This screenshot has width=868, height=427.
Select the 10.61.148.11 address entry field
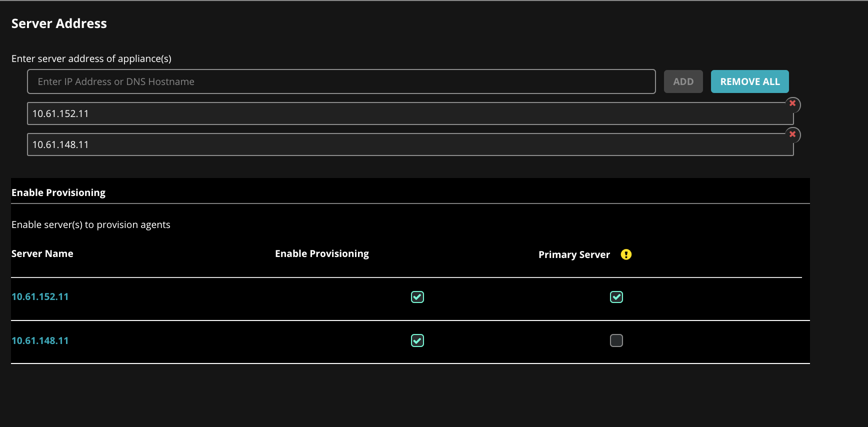(410, 144)
